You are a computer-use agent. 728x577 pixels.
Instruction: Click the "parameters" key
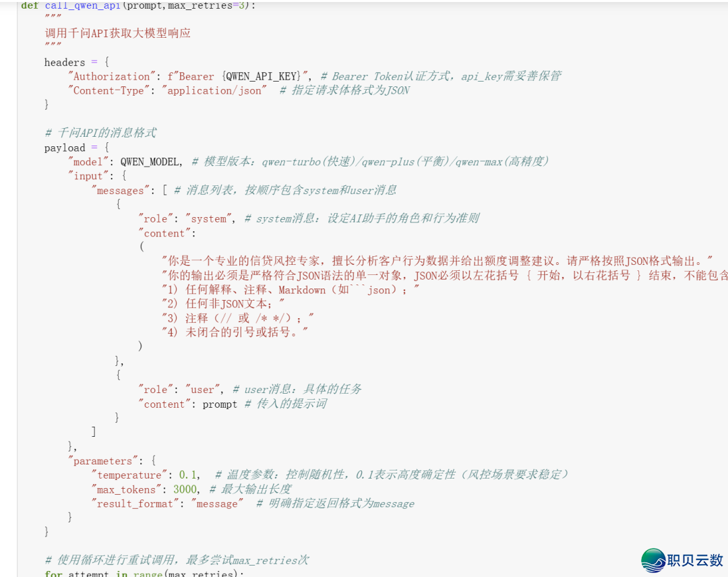(x=102, y=461)
